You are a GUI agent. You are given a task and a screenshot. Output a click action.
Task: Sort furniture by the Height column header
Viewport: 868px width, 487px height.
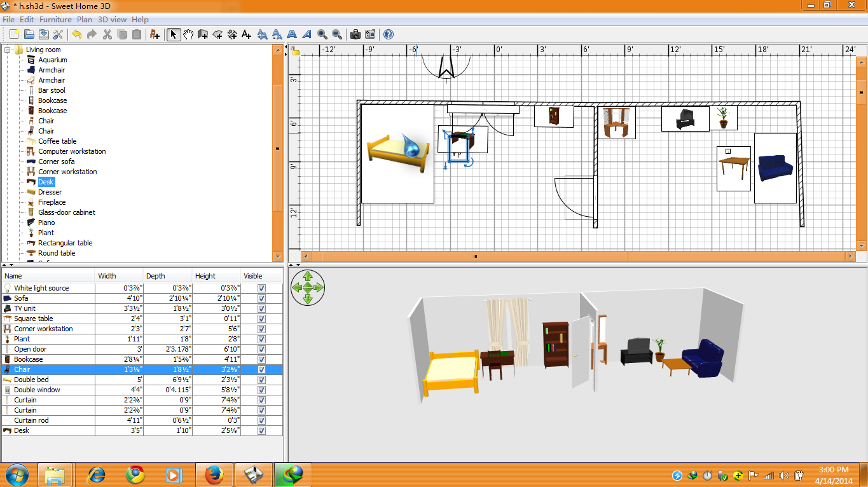point(205,275)
